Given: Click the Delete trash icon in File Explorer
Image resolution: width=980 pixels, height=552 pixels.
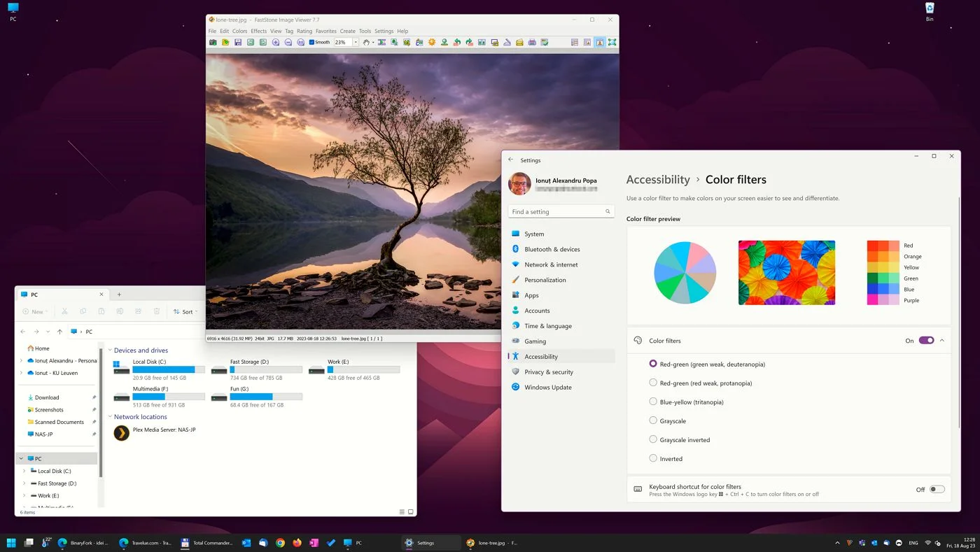Looking at the screenshot, I should pos(157,311).
